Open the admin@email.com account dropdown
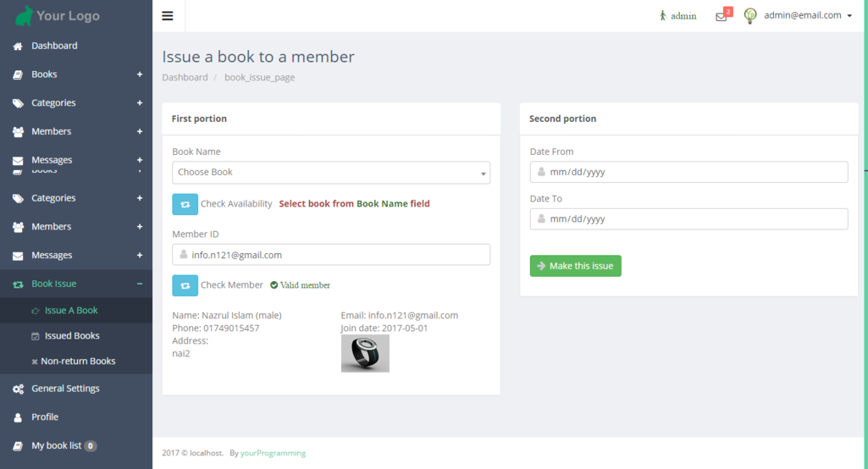This screenshot has width=868, height=469. [x=808, y=15]
